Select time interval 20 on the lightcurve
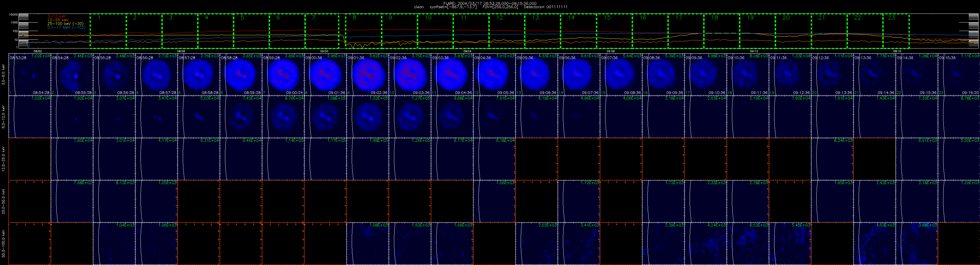Viewport: 980px width, 265px height. tap(793, 31)
